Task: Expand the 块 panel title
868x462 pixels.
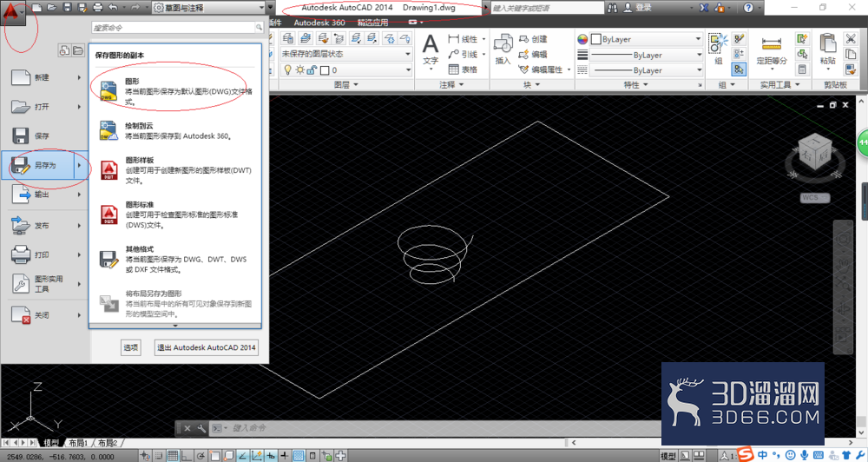Action: (x=532, y=85)
